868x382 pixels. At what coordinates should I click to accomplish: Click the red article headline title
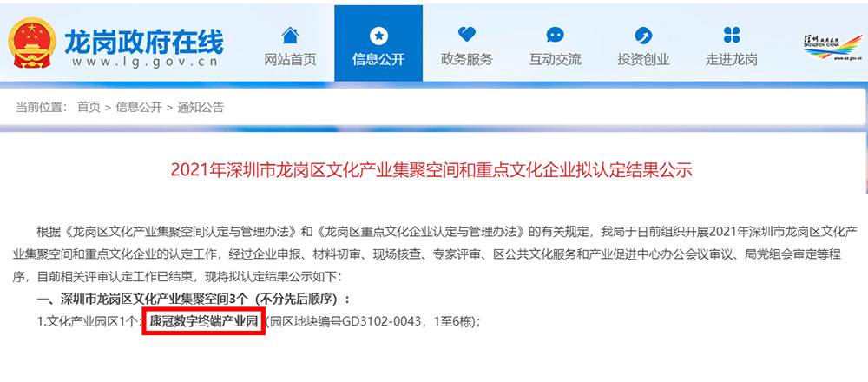point(431,169)
